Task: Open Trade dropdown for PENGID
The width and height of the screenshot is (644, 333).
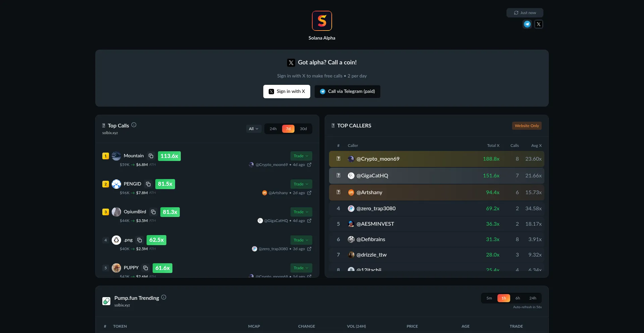Action: 301,184
